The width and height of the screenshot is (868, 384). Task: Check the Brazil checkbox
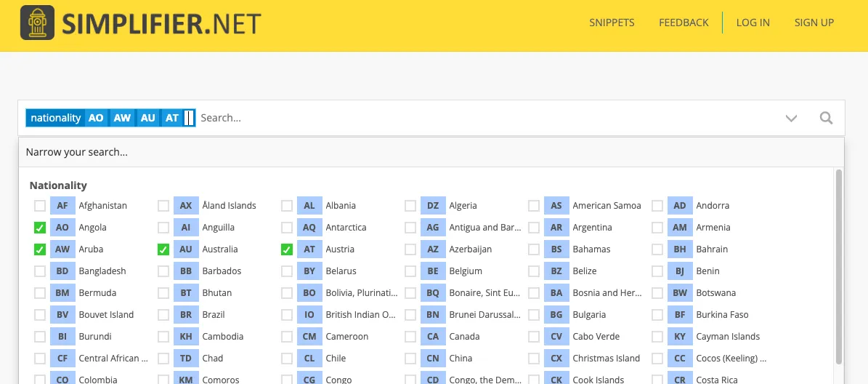pos(163,315)
